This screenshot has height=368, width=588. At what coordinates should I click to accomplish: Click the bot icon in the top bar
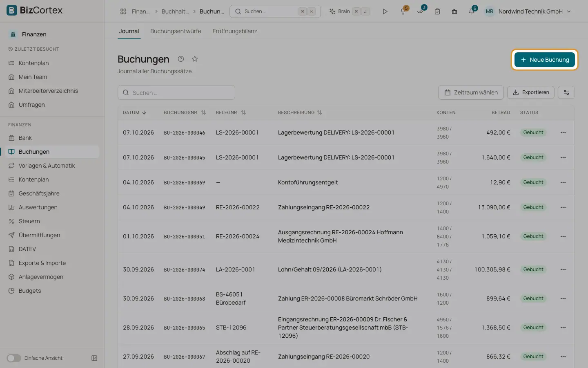pyautogui.click(x=454, y=11)
